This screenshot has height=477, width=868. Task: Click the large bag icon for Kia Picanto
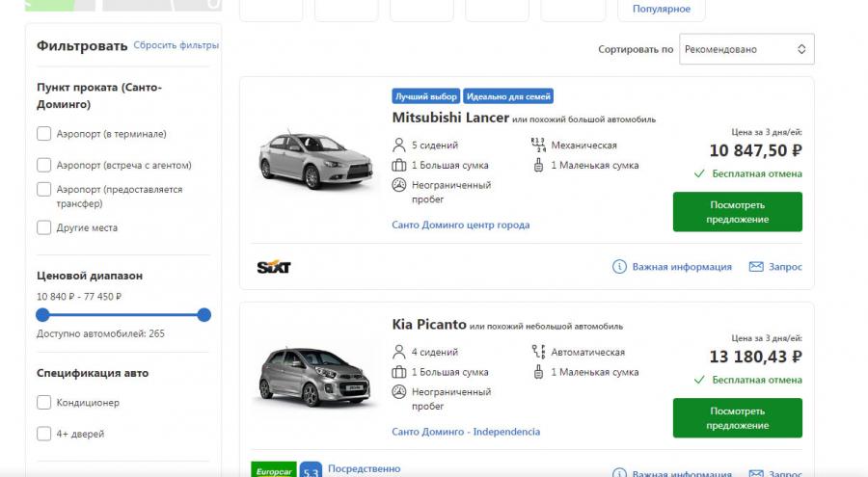pyautogui.click(x=398, y=372)
